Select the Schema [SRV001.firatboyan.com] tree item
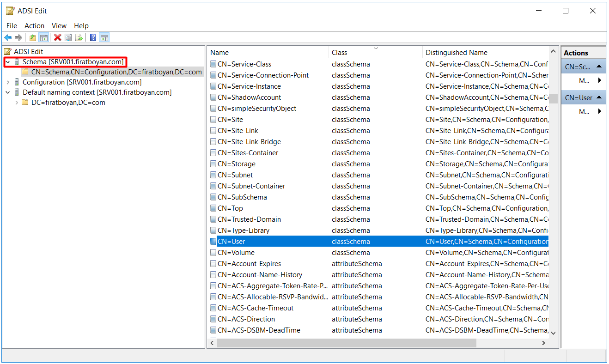Viewport: 609px width, 364px height. (73, 62)
